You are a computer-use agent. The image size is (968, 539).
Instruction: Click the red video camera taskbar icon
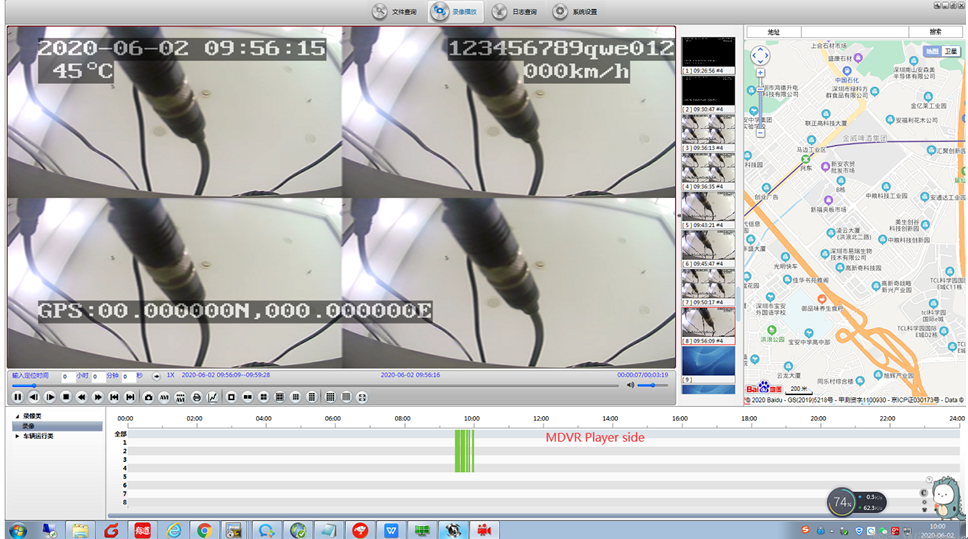click(483, 530)
